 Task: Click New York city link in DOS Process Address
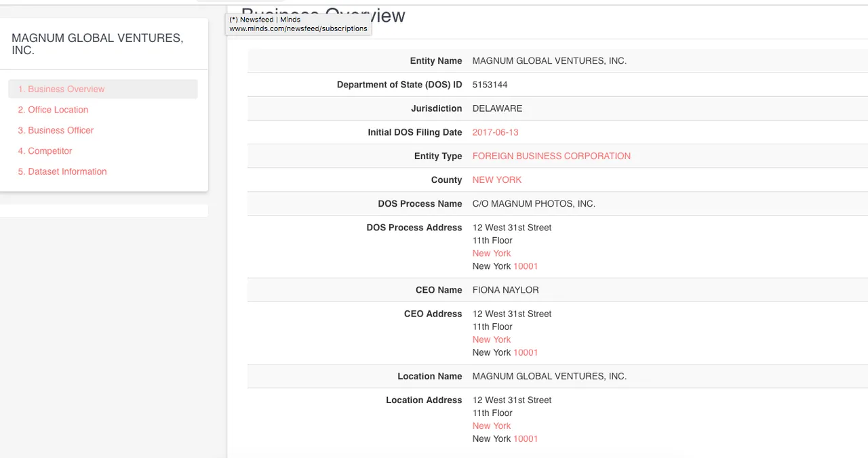pos(492,253)
